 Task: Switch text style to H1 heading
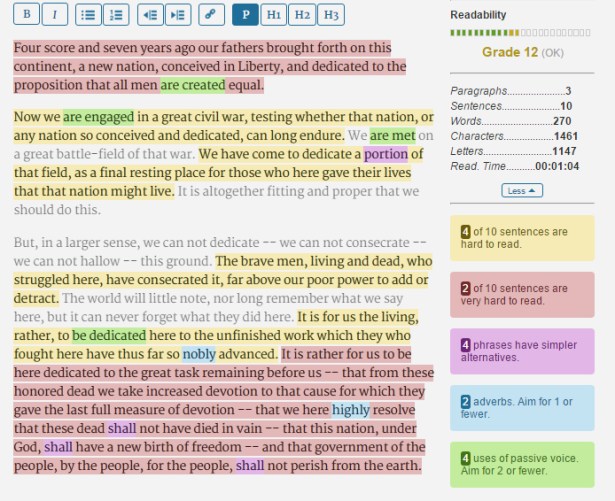click(272, 16)
